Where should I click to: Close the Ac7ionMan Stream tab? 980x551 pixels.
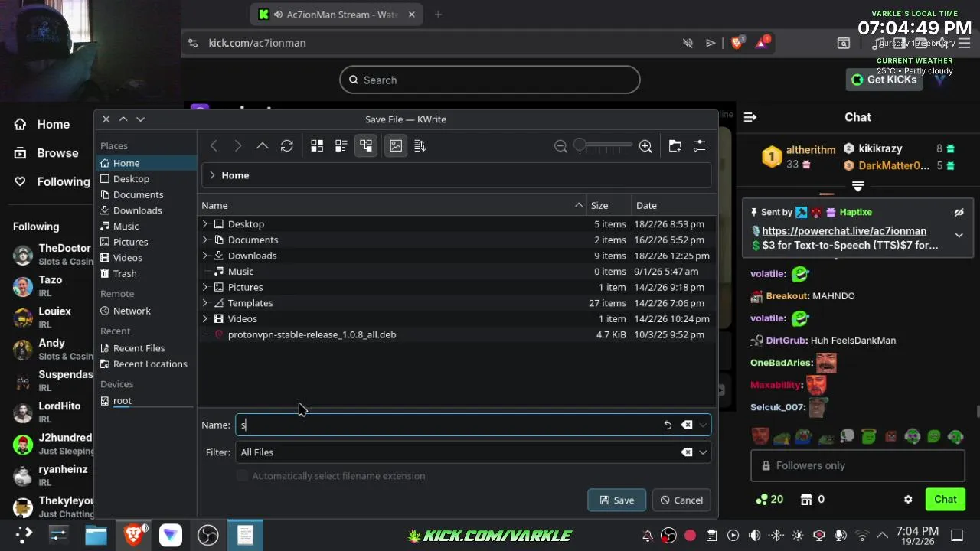tap(412, 15)
